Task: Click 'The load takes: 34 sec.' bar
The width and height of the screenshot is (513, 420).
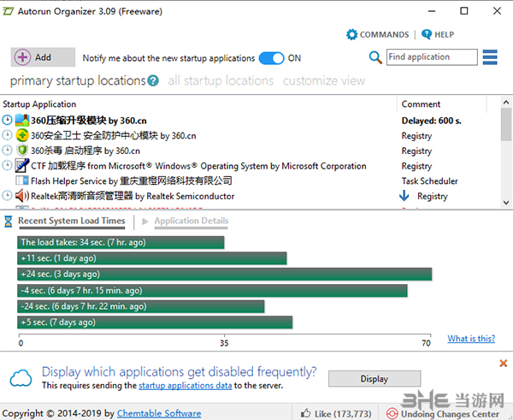Action: 121,243
